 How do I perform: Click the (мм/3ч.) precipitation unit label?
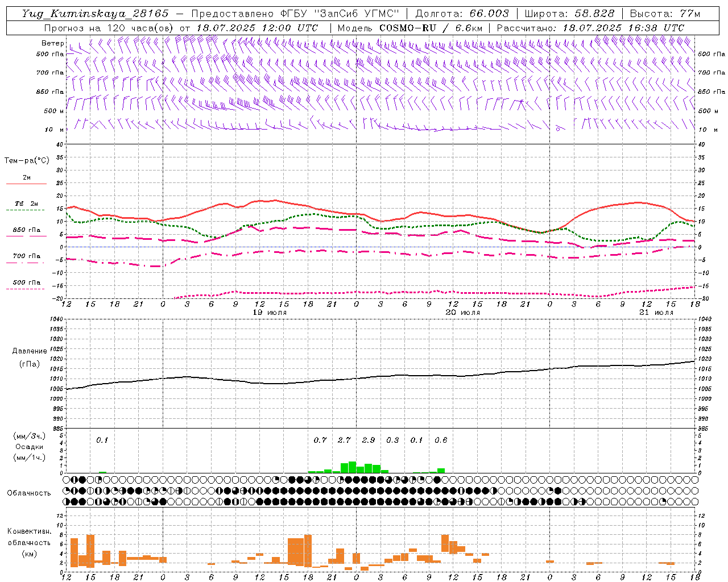(30, 436)
